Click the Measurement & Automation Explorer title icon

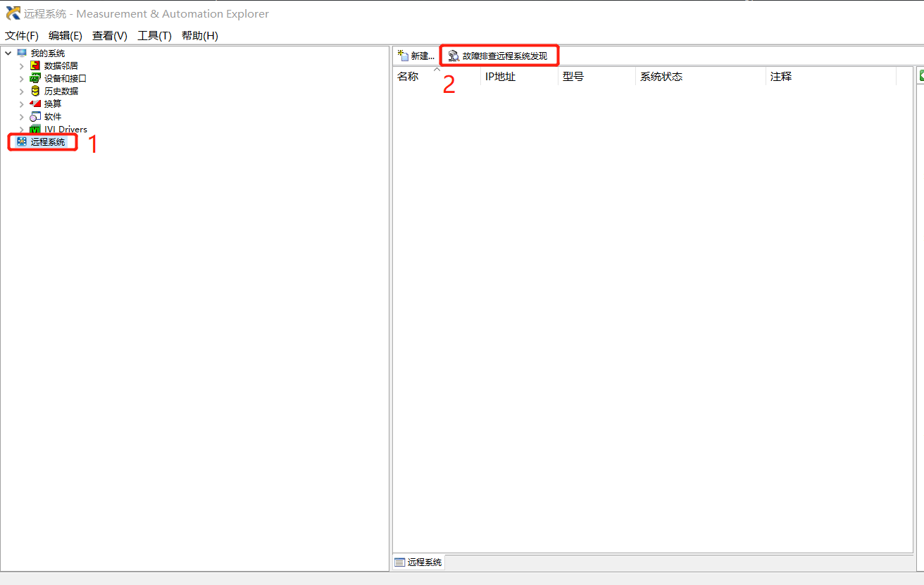click(x=13, y=13)
